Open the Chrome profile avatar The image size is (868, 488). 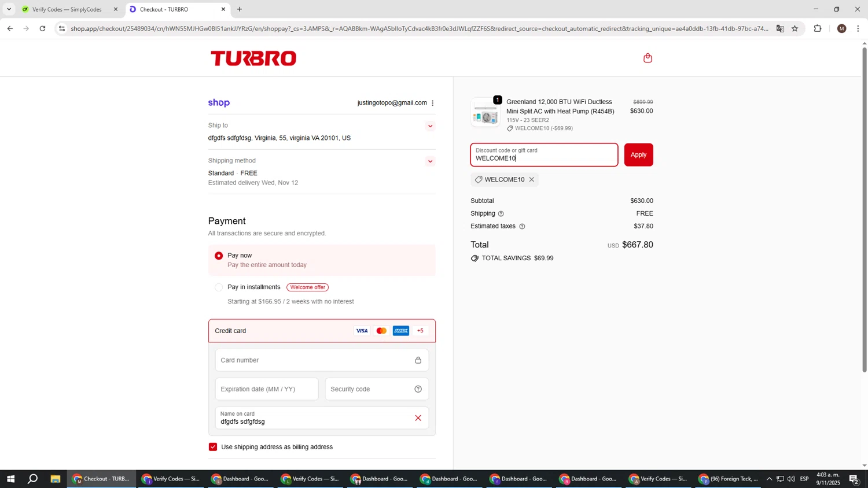[841, 28]
